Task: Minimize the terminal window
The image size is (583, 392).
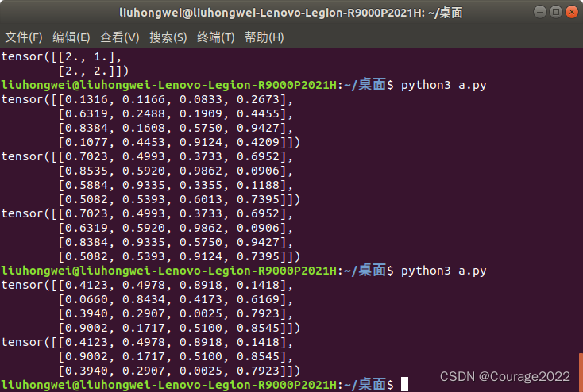Action: tap(540, 12)
